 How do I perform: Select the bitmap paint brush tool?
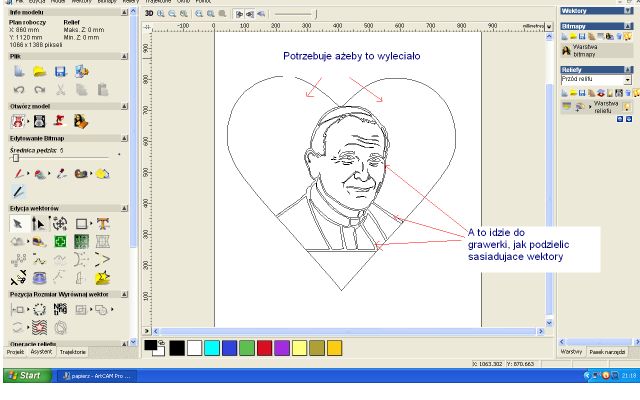pyautogui.click(x=18, y=174)
